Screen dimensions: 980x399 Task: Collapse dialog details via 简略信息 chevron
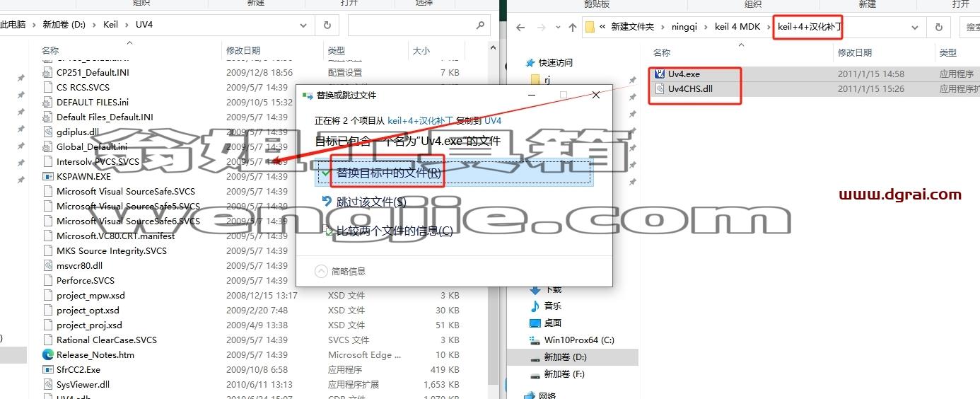[x=321, y=271]
